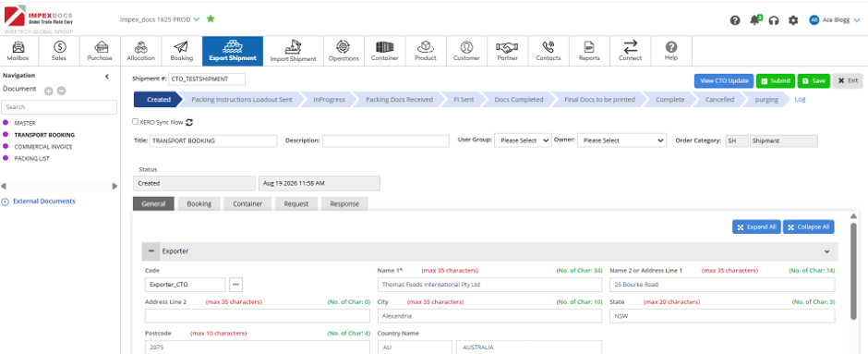Click the headset support icon

[774, 20]
